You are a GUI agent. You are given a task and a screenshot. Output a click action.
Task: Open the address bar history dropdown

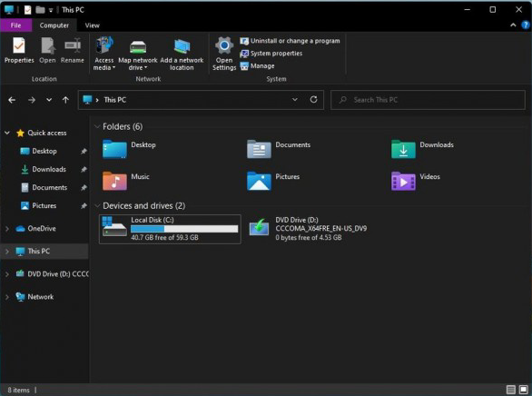click(295, 99)
